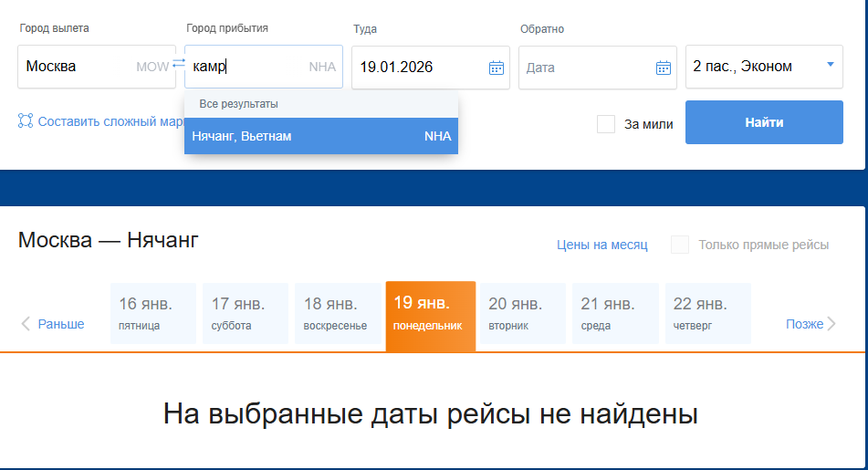This screenshot has width=868, height=470.
Task: Click the right arrow next to Позже
Action: pos(831,324)
